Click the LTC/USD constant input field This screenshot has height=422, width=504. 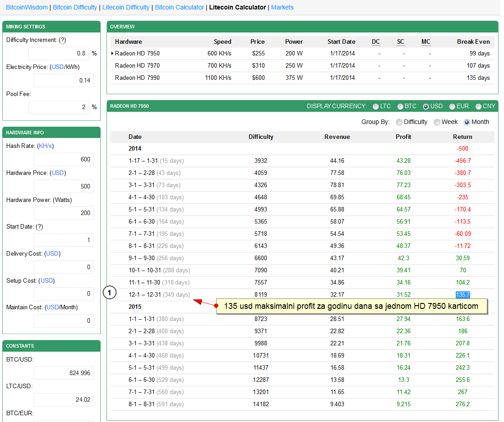tap(64, 399)
